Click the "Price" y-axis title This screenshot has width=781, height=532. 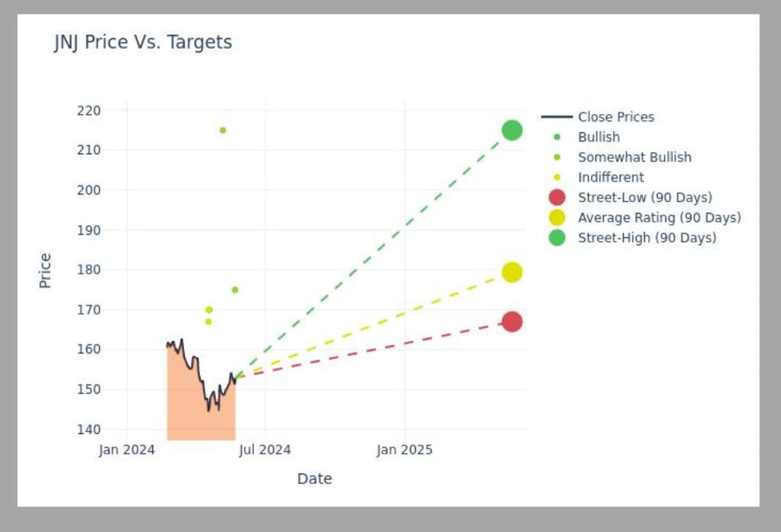[46, 271]
